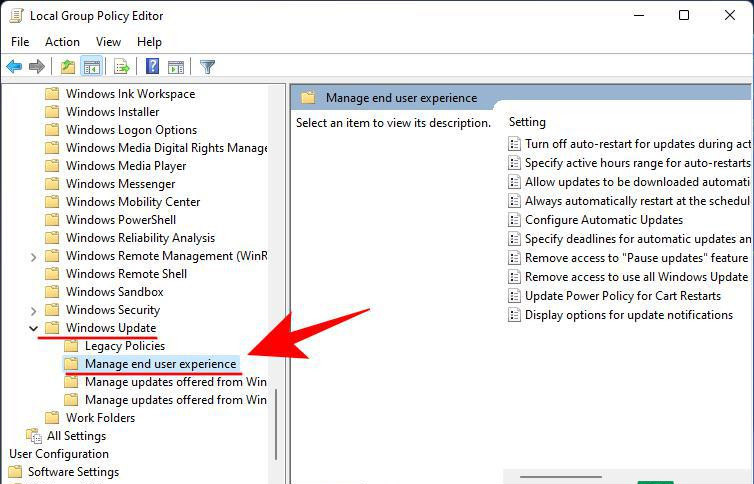Select Windows Reliability Analysis folder
The width and height of the screenshot is (754, 484).
click(x=140, y=238)
